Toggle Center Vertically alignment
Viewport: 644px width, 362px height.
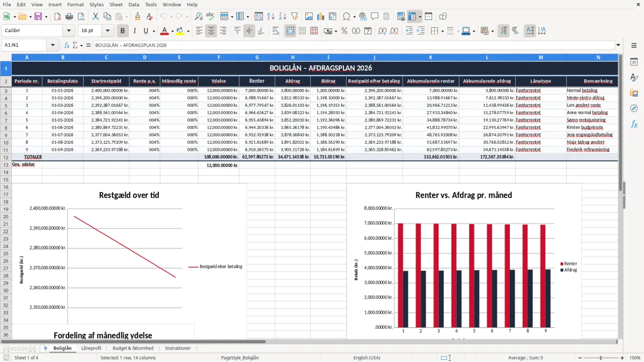249,31
